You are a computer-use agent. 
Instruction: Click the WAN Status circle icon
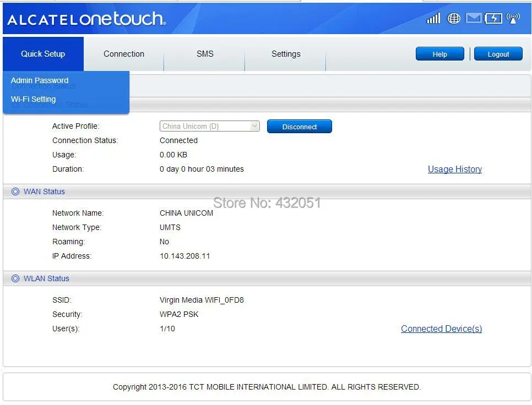coord(15,191)
